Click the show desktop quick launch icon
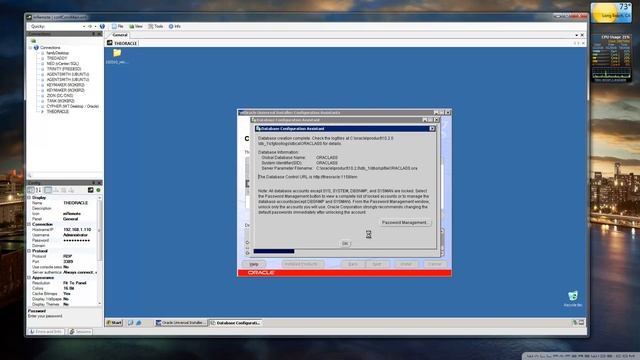The height and width of the screenshot is (360, 640). pos(131,323)
